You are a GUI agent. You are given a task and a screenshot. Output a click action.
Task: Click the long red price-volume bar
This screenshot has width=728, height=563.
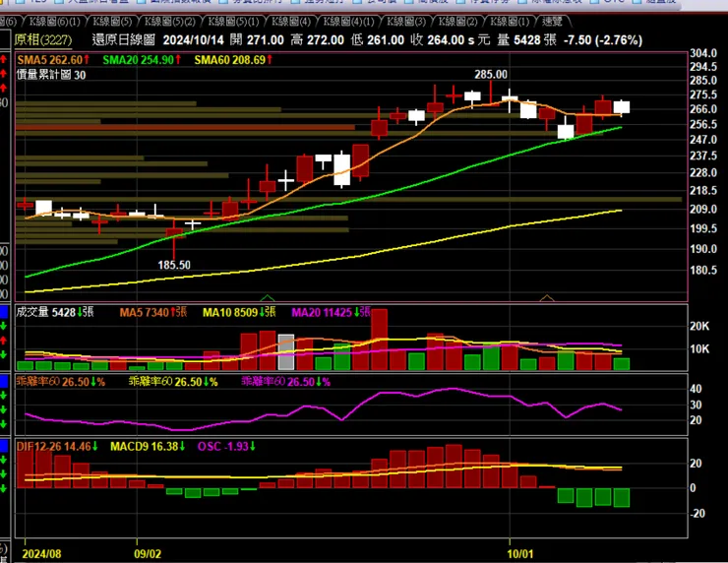point(186,127)
